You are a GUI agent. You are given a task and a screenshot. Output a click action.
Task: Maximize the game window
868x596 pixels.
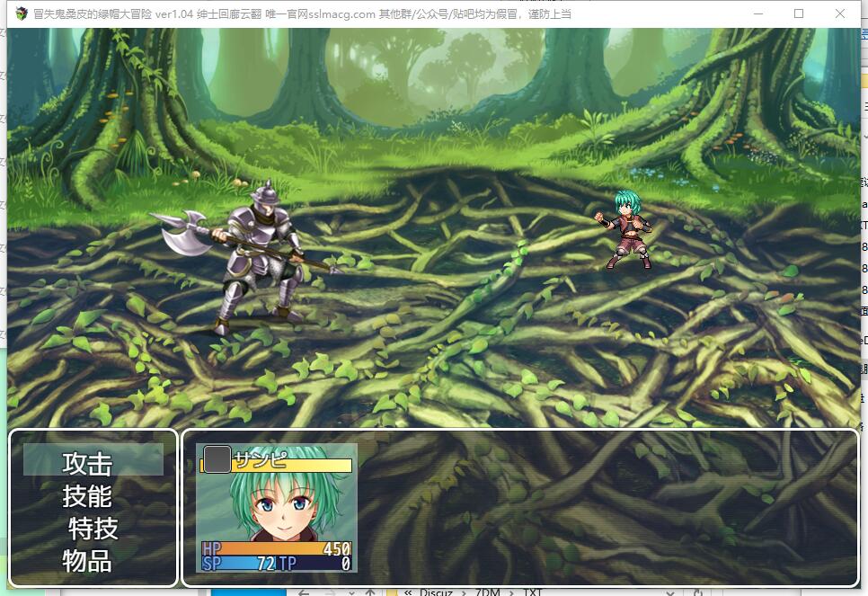[799, 13]
